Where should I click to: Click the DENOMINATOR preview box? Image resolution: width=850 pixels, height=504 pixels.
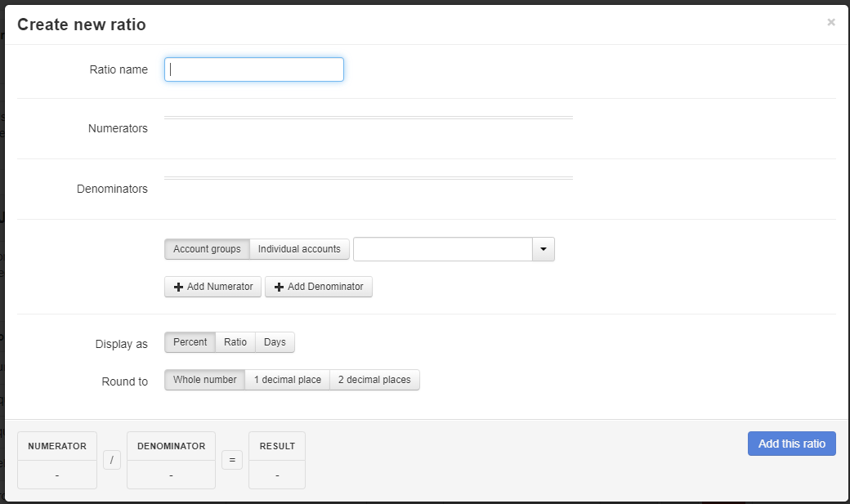click(x=172, y=460)
